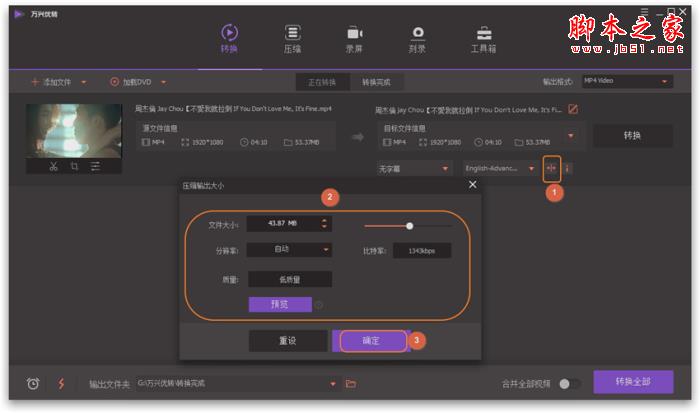The image size is (700, 413).
Task: Edit the target file name pencil icon
Action: pos(573,109)
